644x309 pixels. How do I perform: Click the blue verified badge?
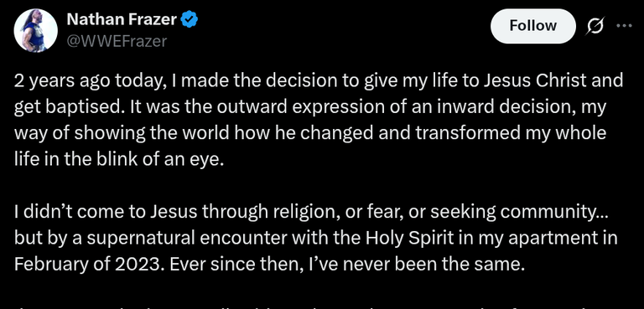pyautogui.click(x=190, y=19)
